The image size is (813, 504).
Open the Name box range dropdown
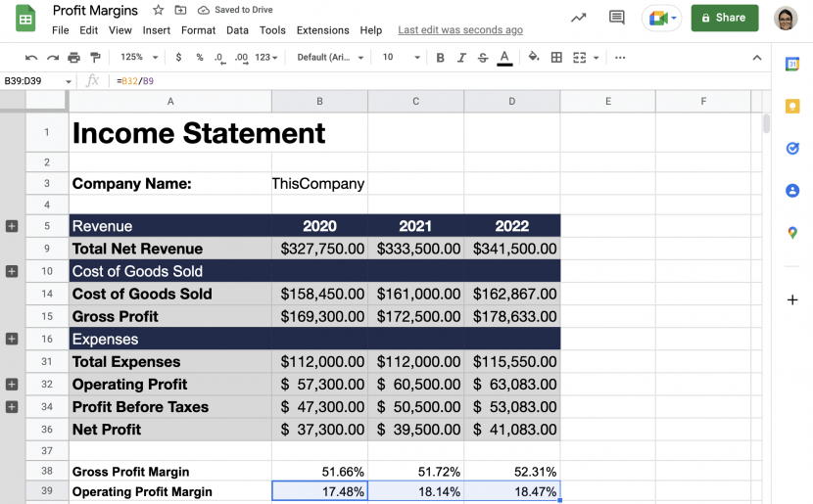pyautogui.click(x=68, y=81)
